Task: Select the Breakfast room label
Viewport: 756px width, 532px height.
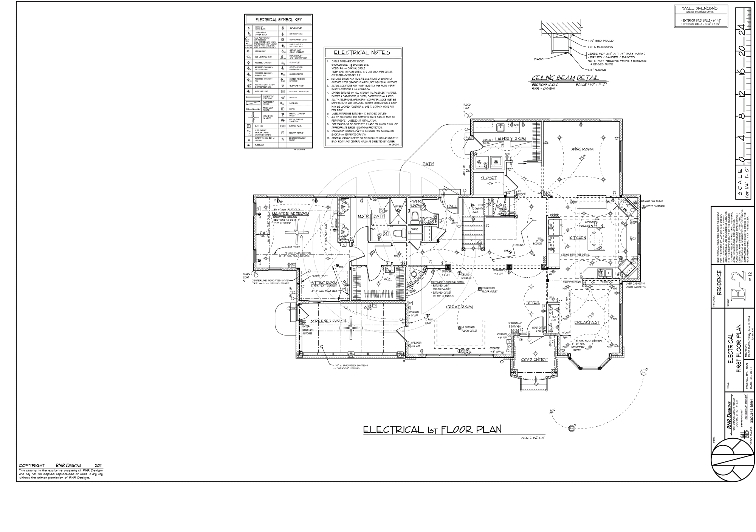Action: pos(587,322)
